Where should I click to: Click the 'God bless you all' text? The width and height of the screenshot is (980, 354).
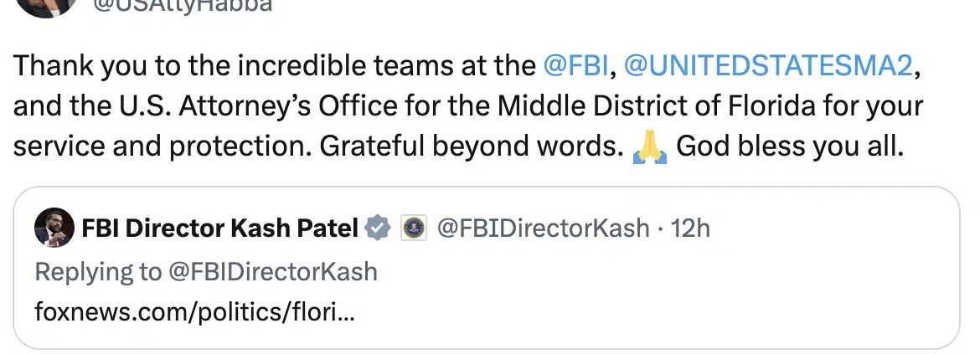click(790, 146)
